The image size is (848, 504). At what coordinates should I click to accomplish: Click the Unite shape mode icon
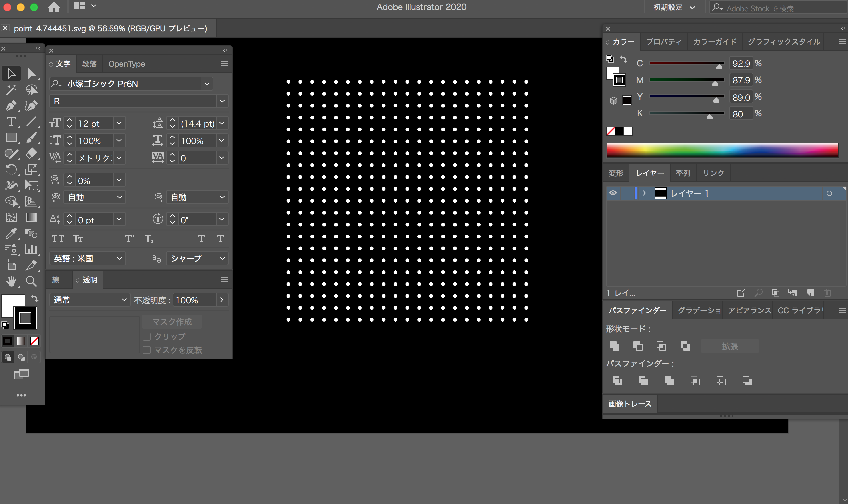(614, 346)
